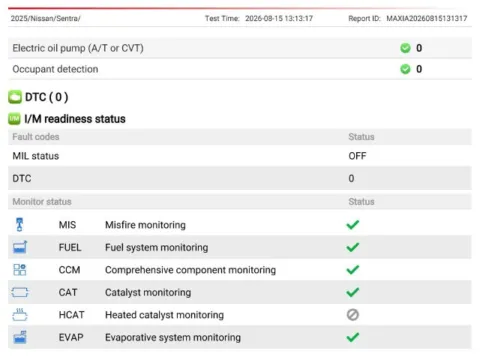Screen dimensions: 480x360
Task: Click the 'Electric oil pump (A/T or CVT)' row
Action: pos(240,48)
